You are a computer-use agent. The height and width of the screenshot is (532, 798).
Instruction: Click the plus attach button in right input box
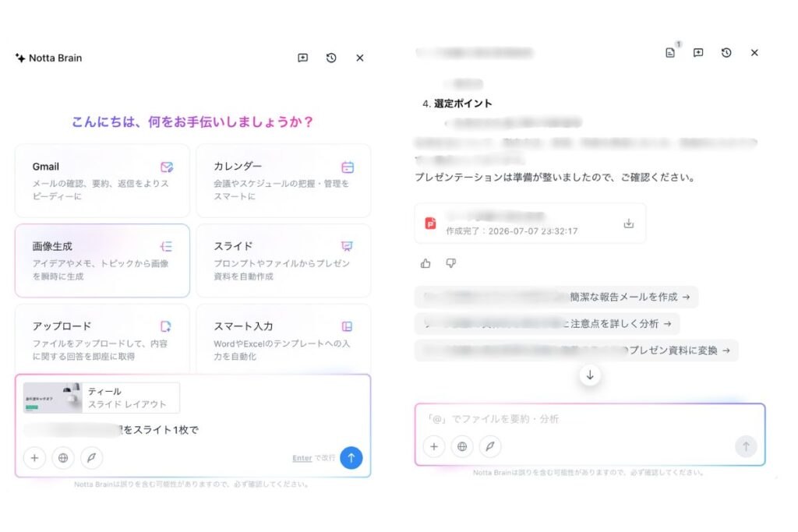tap(434, 446)
